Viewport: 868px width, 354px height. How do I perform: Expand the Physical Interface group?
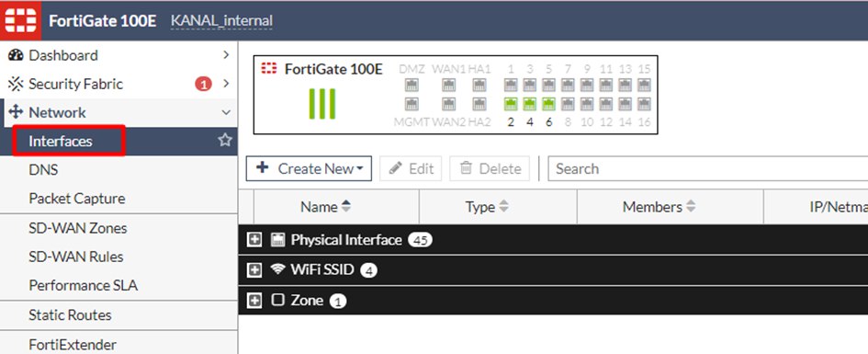(x=254, y=239)
